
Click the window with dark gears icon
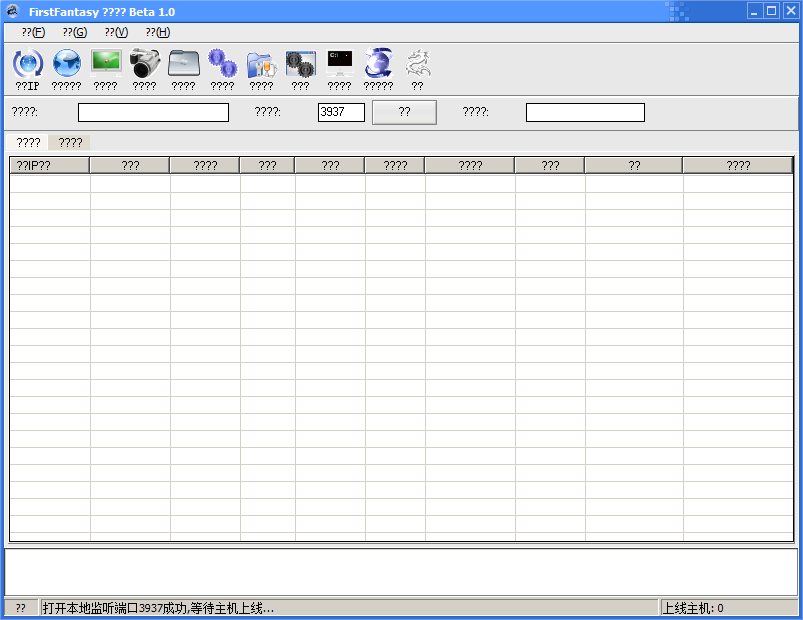pyautogui.click(x=300, y=64)
